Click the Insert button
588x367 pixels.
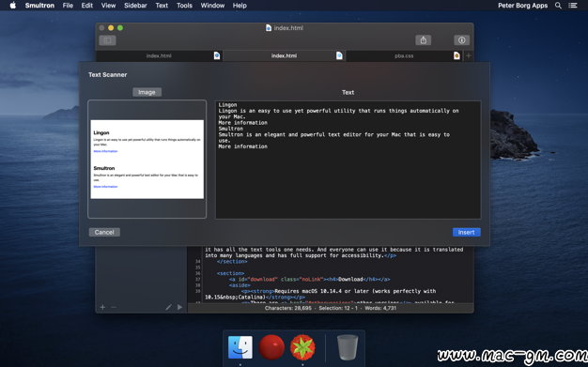click(x=467, y=232)
